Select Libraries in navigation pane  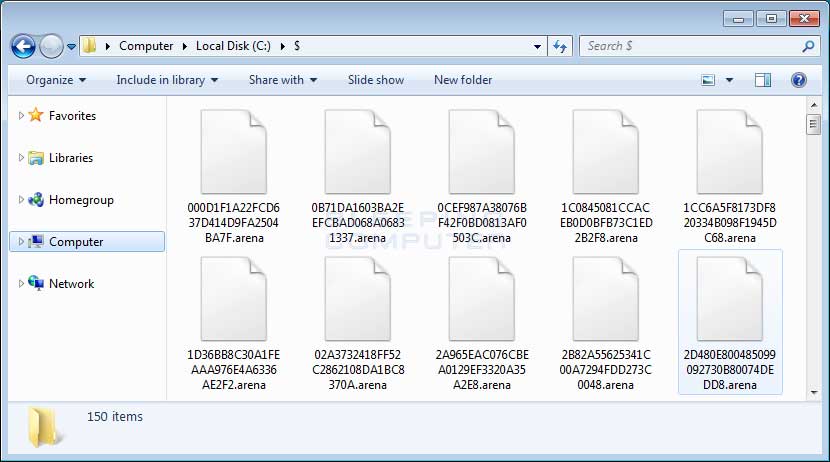[x=71, y=158]
